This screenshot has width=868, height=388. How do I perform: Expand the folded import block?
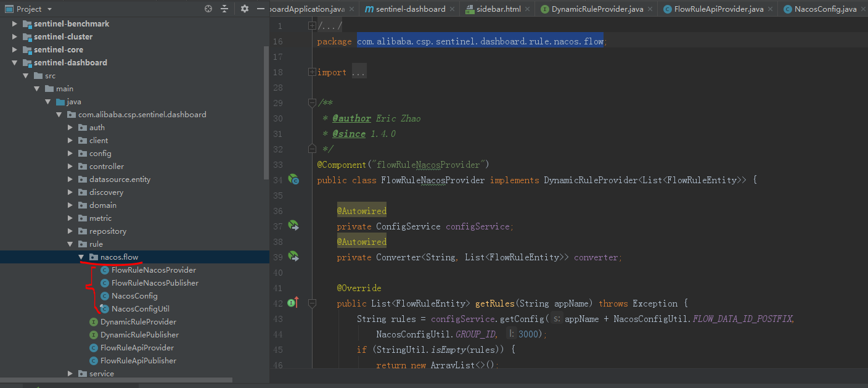pos(312,72)
